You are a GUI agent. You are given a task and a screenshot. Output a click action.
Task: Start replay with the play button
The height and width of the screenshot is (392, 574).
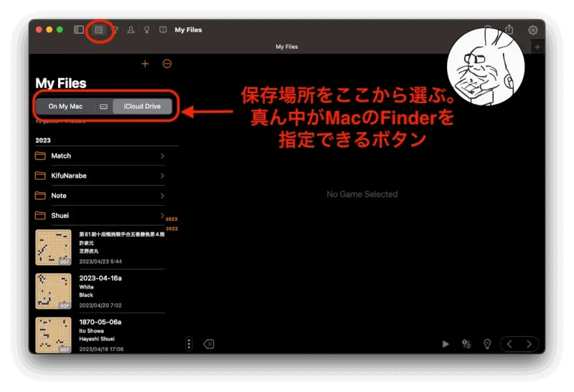click(446, 344)
